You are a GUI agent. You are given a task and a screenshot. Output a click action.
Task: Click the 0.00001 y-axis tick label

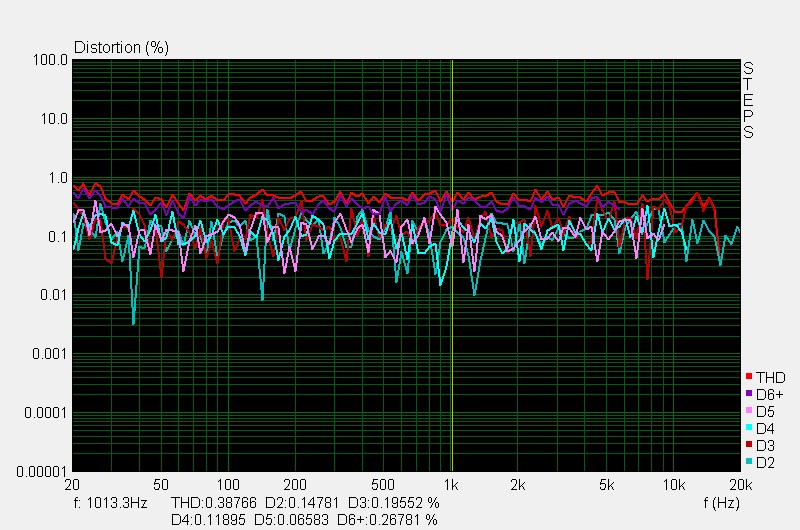pyautogui.click(x=42, y=472)
